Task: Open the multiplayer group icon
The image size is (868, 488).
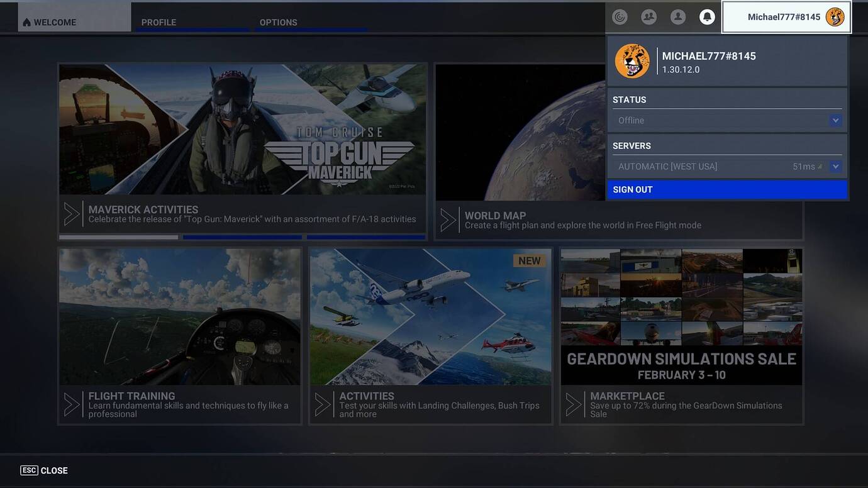Action: click(x=648, y=17)
